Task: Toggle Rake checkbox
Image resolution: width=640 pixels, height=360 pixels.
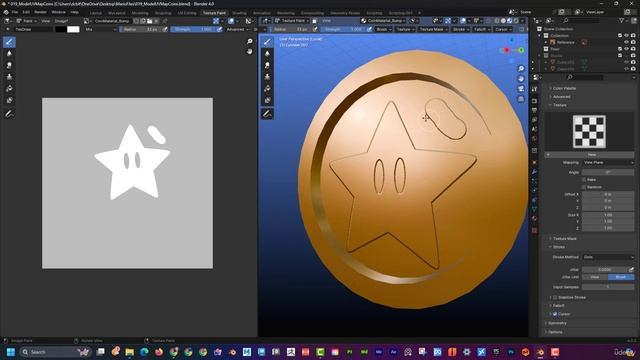Action: [x=584, y=180]
